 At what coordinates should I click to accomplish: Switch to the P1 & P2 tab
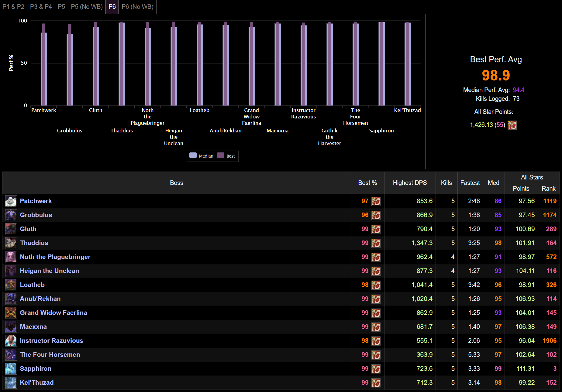pyautogui.click(x=13, y=7)
